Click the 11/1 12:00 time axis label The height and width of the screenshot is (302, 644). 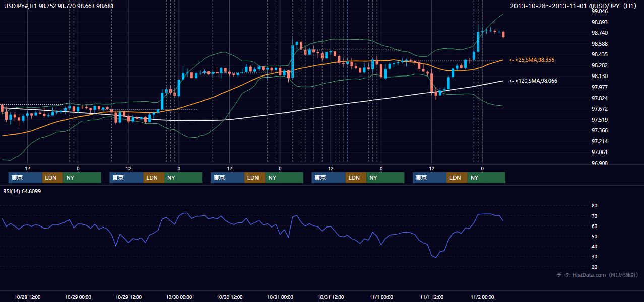(431, 297)
